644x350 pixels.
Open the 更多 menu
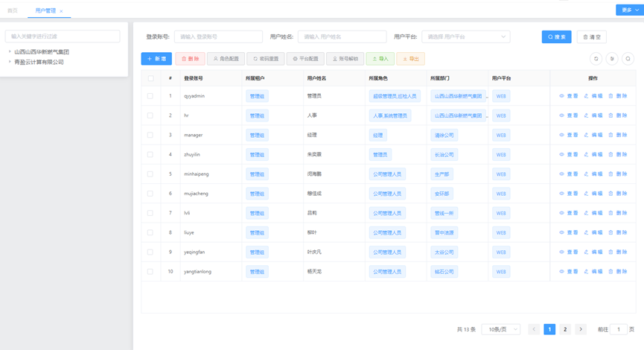click(628, 10)
